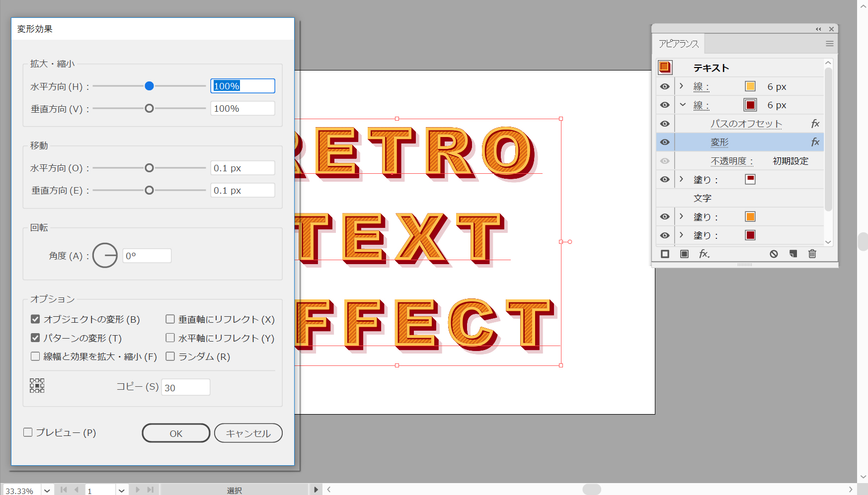Select the アピアランス panel tab
The width and height of the screenshot is (868, 495).
(678, 44)
